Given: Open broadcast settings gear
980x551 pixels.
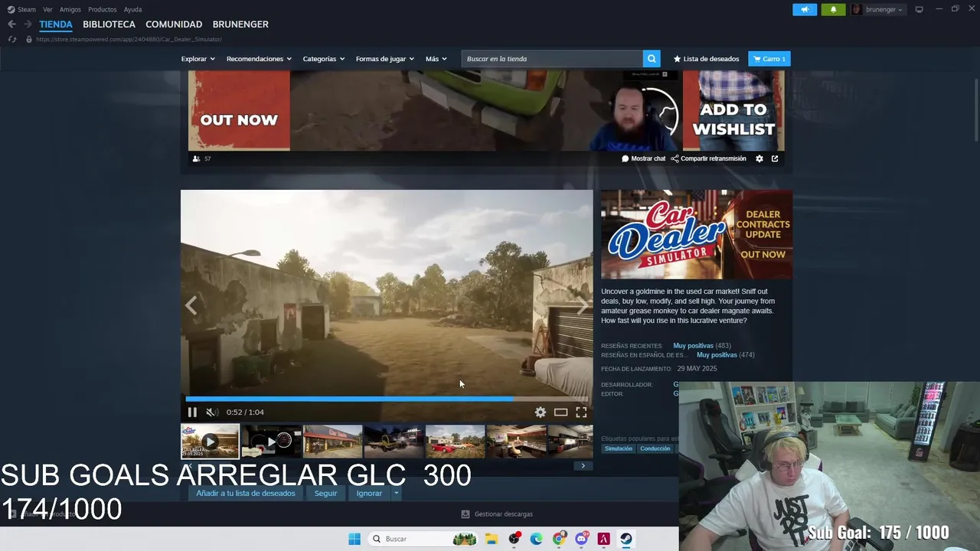Looking at the screenshot, I should coord(759,158).
